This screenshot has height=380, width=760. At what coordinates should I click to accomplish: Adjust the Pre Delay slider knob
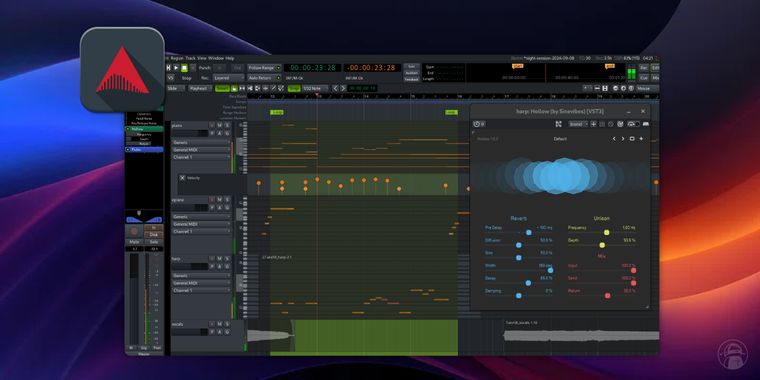click(x=529, y=233)
